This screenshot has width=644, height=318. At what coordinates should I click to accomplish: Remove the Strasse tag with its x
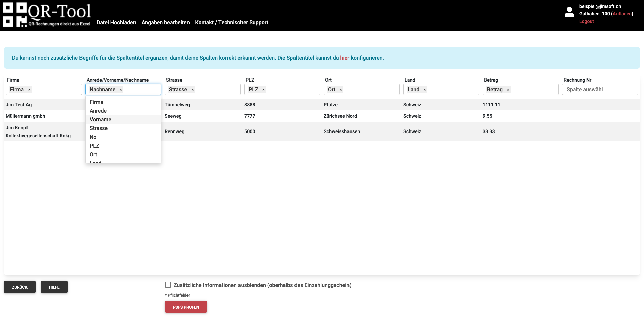pyautogui.click(x=193, y=90)
